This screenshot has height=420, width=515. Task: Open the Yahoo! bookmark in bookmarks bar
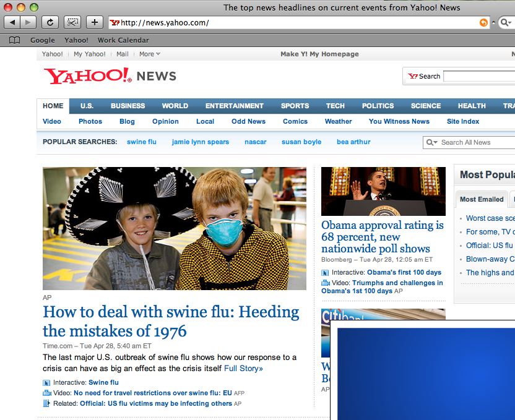click(76, 40)
